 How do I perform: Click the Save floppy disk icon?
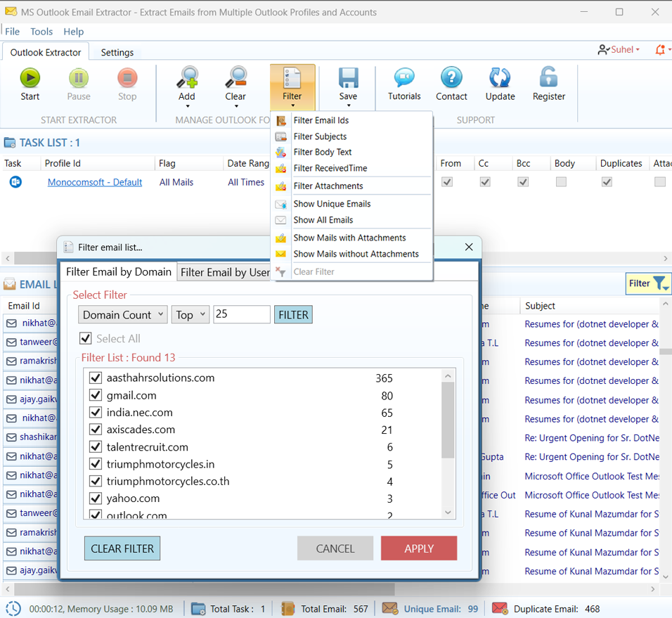349,78
